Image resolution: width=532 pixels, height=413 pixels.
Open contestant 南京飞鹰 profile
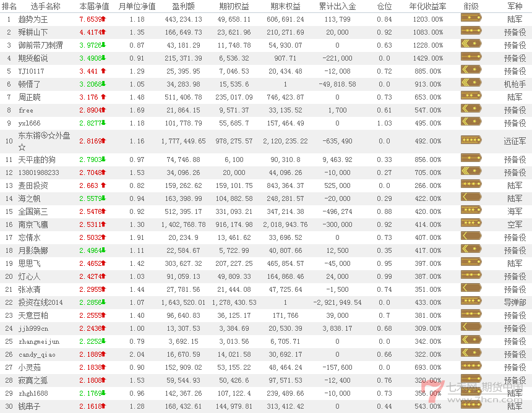(x=33, y=224)
